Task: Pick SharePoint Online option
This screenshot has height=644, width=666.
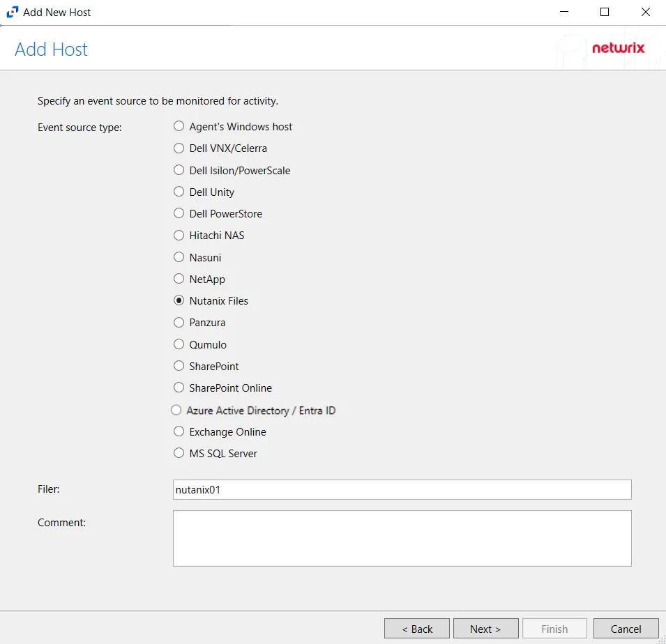Action: 179,387
